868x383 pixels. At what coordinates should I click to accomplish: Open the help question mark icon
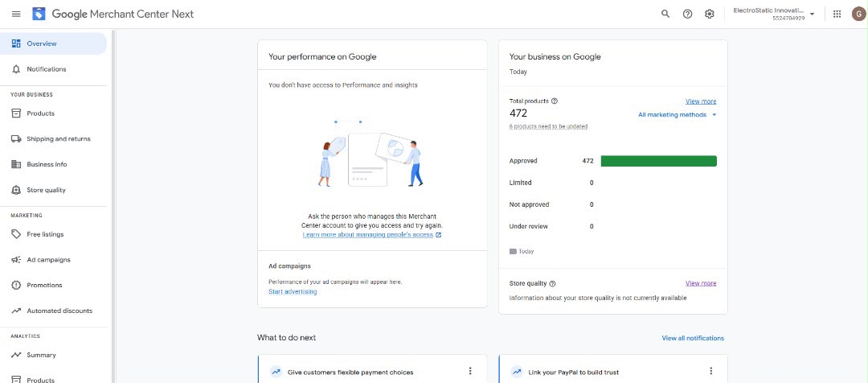(x=687, y=14)
